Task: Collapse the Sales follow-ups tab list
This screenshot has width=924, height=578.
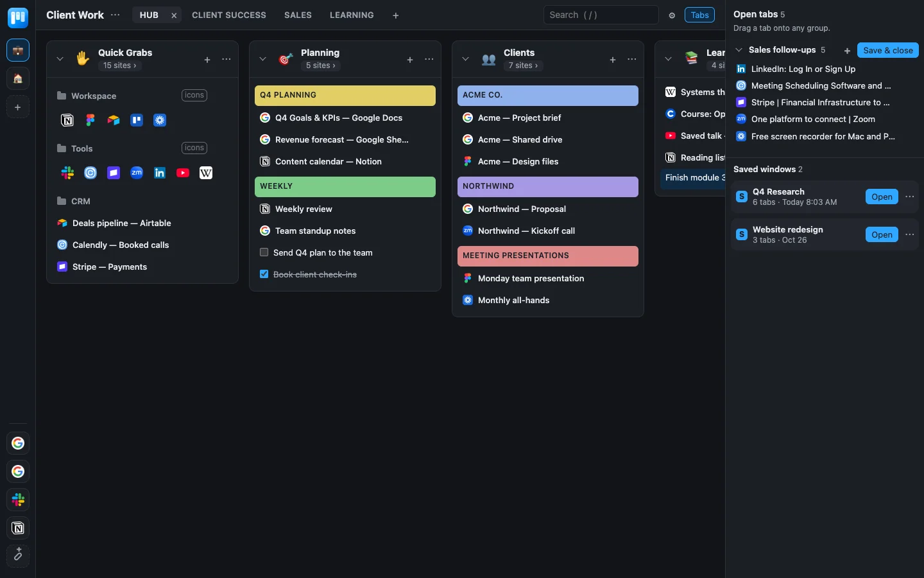Action: [x=739, y=50]
